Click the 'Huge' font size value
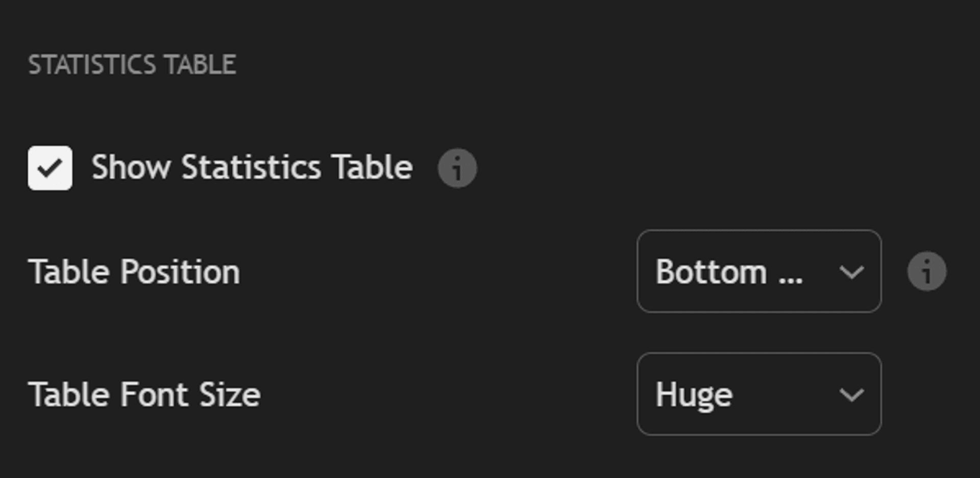Viewport: 980px width, 478px height. [694, 395]
